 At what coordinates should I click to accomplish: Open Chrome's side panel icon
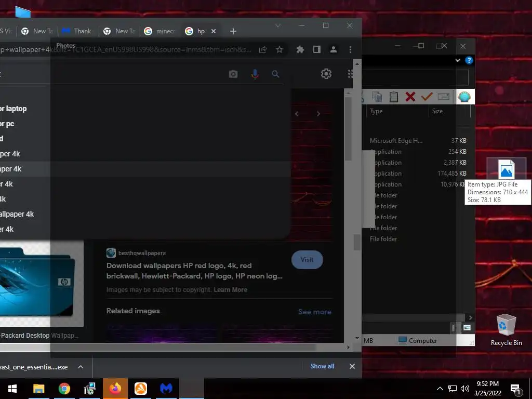click(317, 50)
